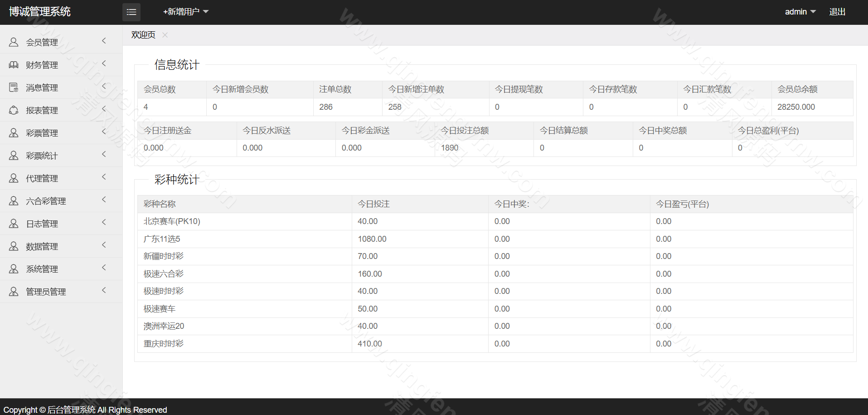Expand the 日志管理 chevron arrow
Viewport: 868px width, 415px height.
point(104,222)
